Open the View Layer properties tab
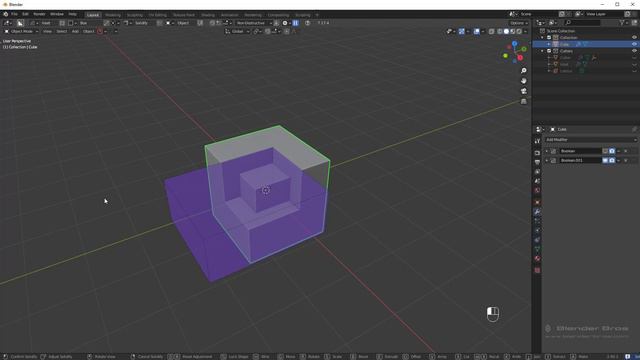 [537, 171]
